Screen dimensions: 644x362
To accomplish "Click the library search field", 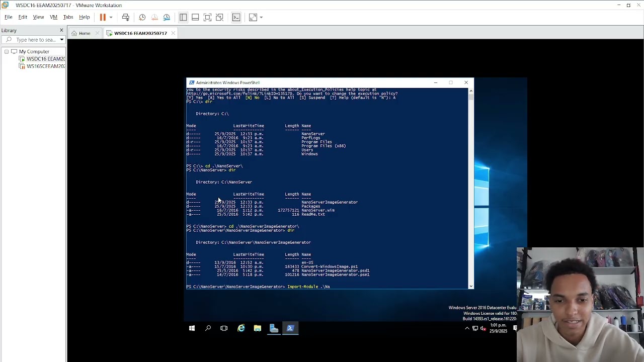I will (x=33, y=40).
